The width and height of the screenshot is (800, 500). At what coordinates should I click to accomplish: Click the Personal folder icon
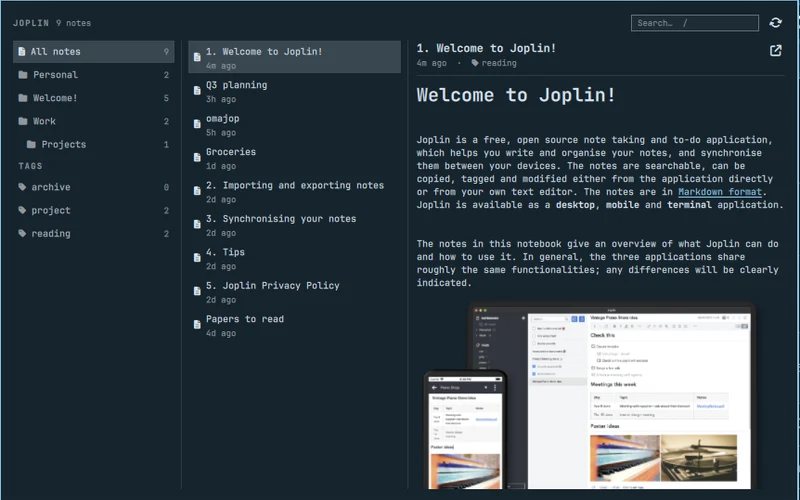(x=23, y=75)
